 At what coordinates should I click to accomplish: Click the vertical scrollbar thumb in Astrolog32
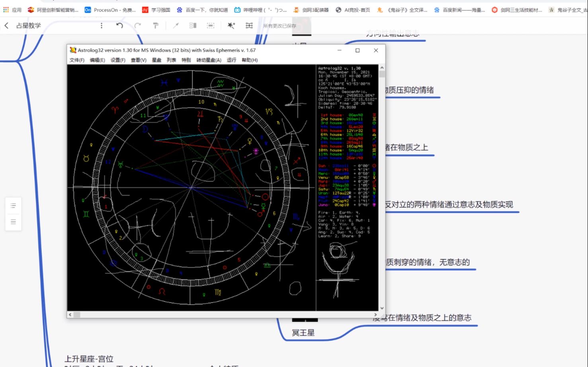point(382,74)
